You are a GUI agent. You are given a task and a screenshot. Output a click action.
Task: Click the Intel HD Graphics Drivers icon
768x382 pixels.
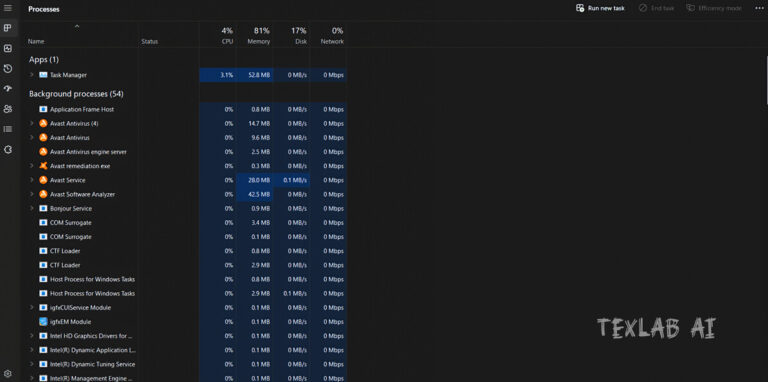(43, 336)
